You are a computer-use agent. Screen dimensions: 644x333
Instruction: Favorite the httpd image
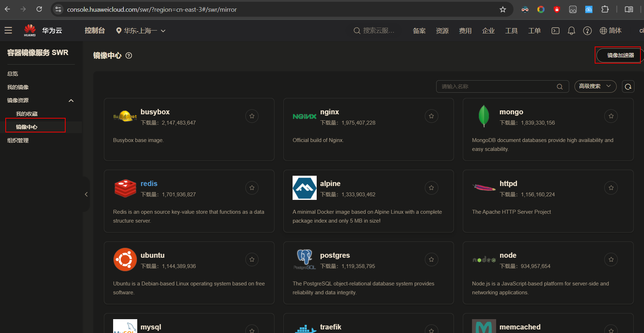tap(611, 188)
